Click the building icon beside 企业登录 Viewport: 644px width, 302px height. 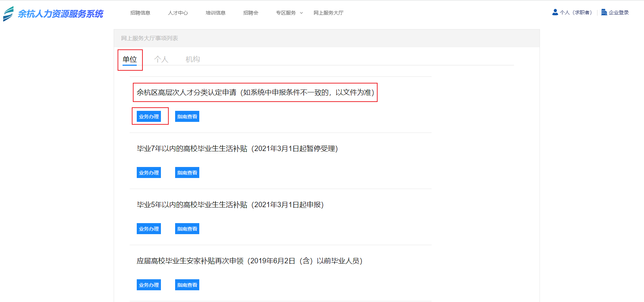[x=604, y=12]
